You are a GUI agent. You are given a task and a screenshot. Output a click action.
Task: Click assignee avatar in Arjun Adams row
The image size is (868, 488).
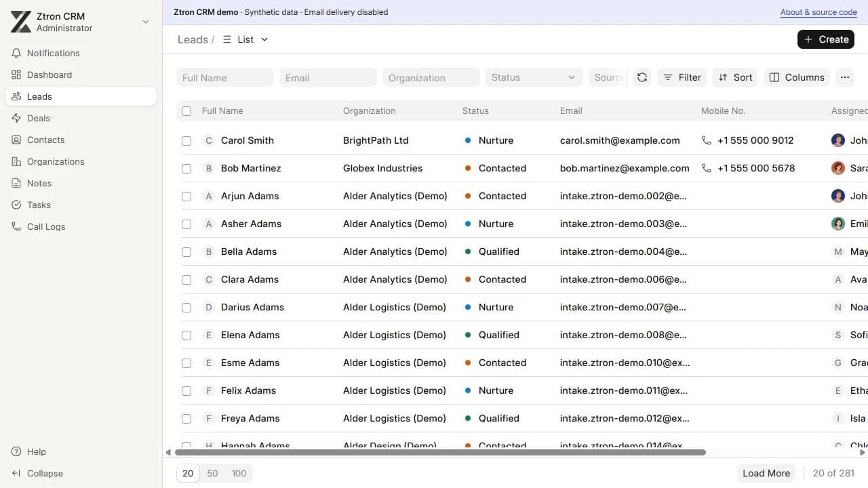pyautogui.click(x=838, y=196)
